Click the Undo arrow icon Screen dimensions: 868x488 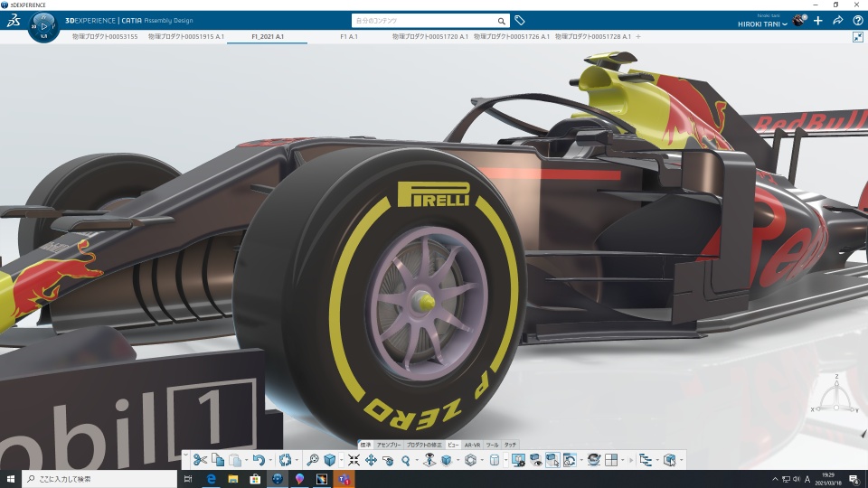259,460
